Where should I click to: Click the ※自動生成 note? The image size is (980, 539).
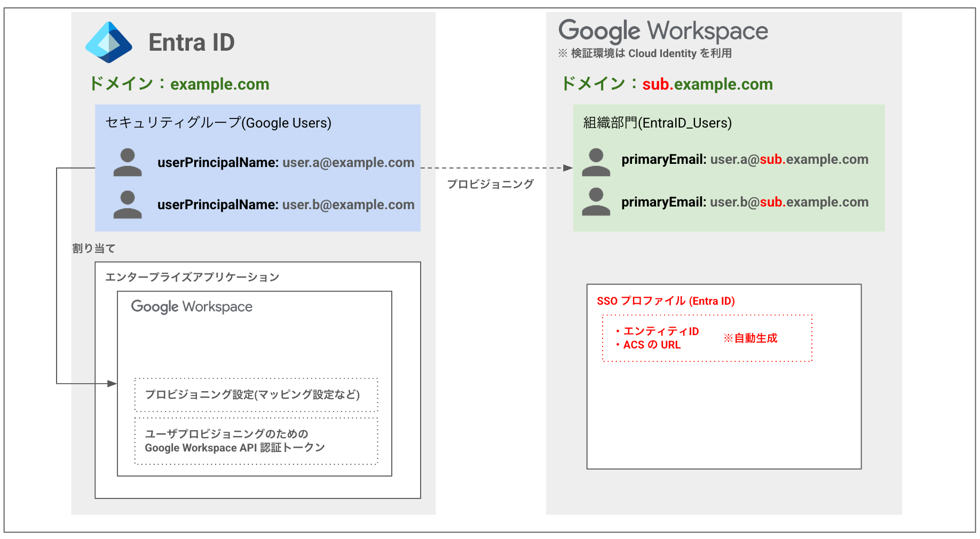[750, 338]
